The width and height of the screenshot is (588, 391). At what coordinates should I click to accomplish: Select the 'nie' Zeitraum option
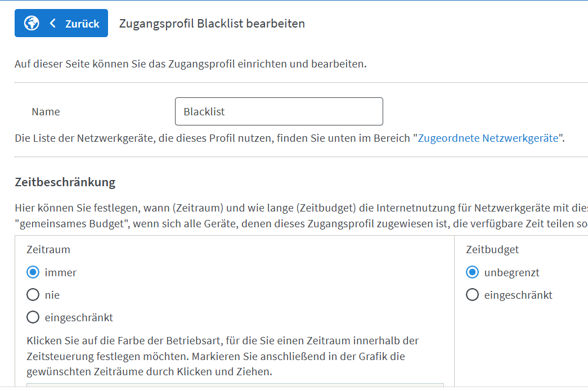[x=33, y=295]
